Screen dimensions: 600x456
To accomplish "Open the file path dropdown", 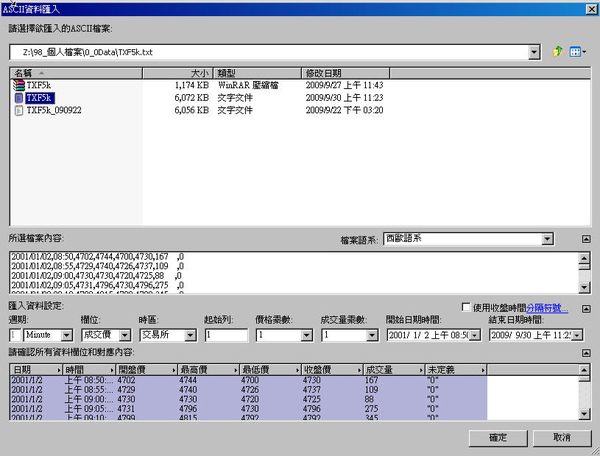I will [533, 52].
